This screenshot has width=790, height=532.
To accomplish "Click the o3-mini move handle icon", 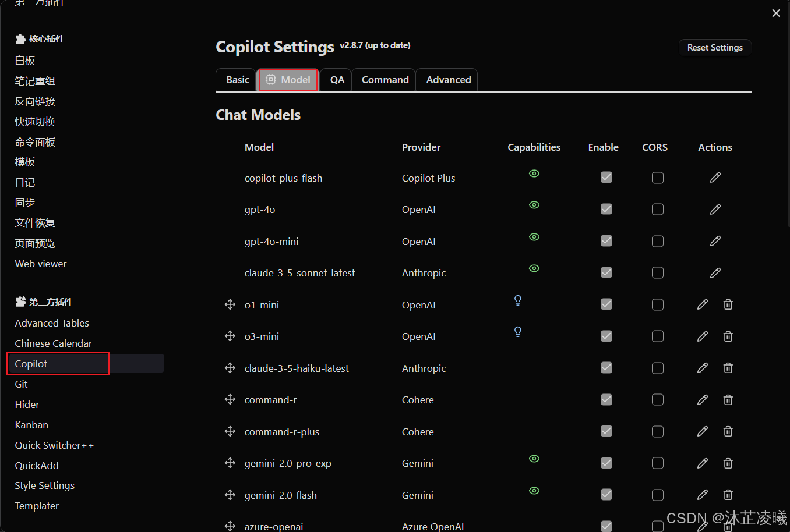I will (x=230, y=336).
